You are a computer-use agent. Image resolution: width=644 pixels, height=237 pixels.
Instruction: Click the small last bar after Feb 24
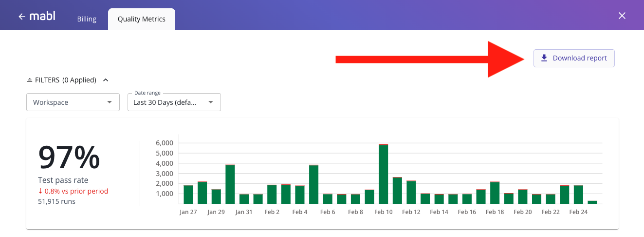[x=592, y=202]
